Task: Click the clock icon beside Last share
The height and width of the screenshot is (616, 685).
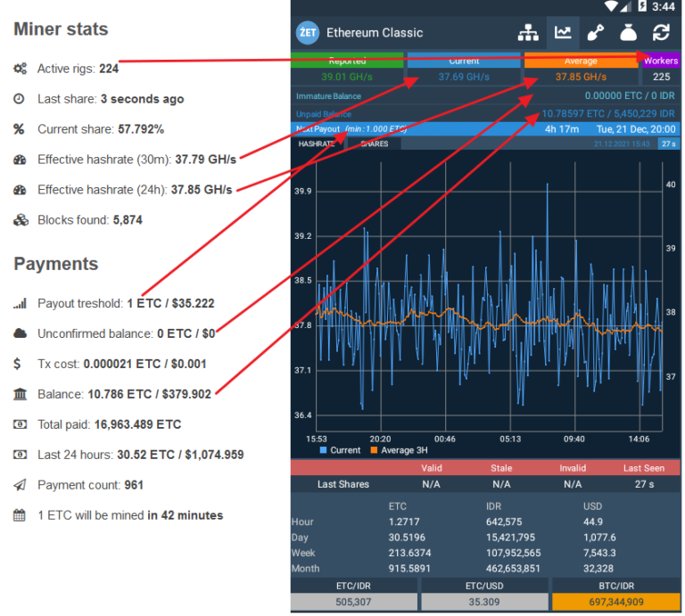Action: click(x=19, y=99)
